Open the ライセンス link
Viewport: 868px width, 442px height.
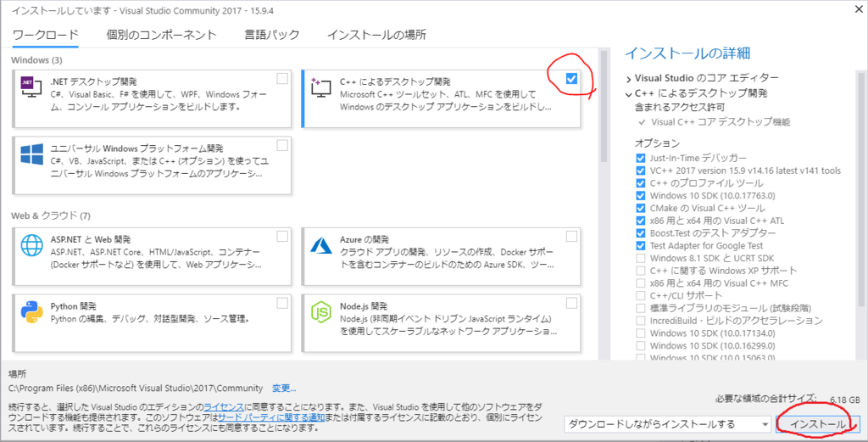coord(224,406)
